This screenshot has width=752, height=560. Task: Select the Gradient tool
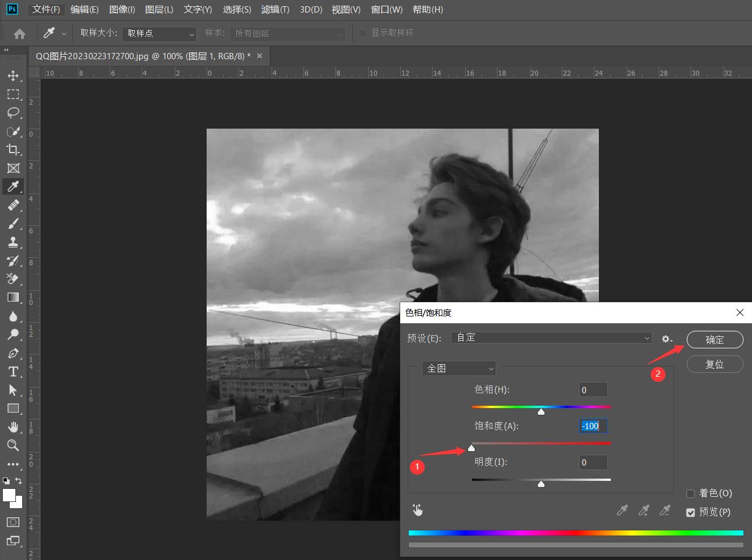tap(13, 297)
